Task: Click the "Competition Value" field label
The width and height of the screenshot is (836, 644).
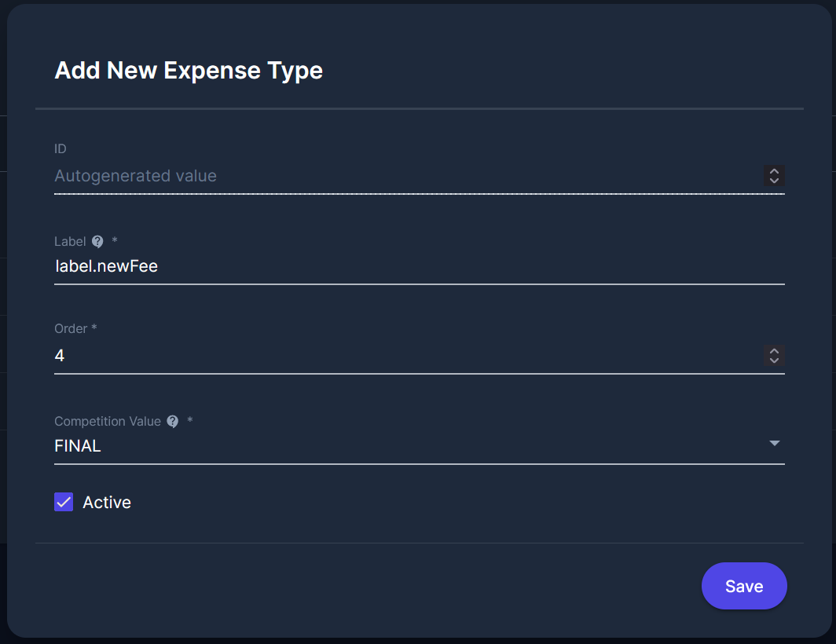Action: 107,422
